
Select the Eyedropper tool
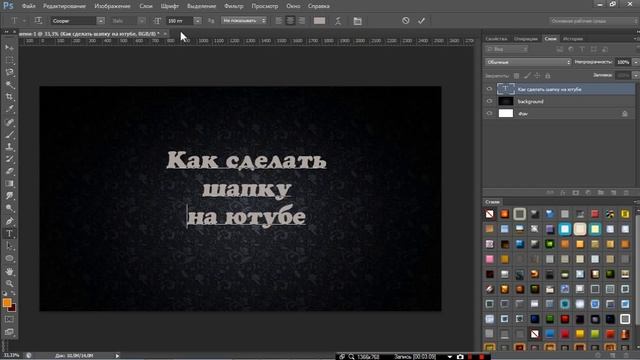click(x=9, y=109)
